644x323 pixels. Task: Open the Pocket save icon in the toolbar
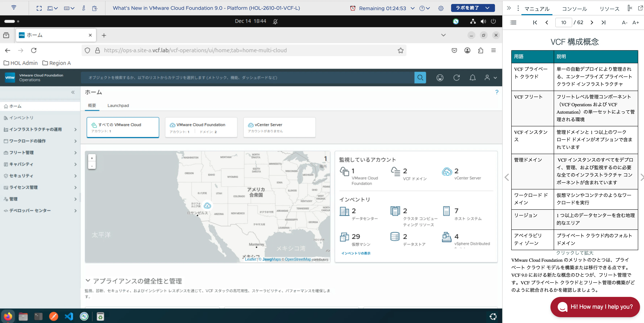(454, 51)
